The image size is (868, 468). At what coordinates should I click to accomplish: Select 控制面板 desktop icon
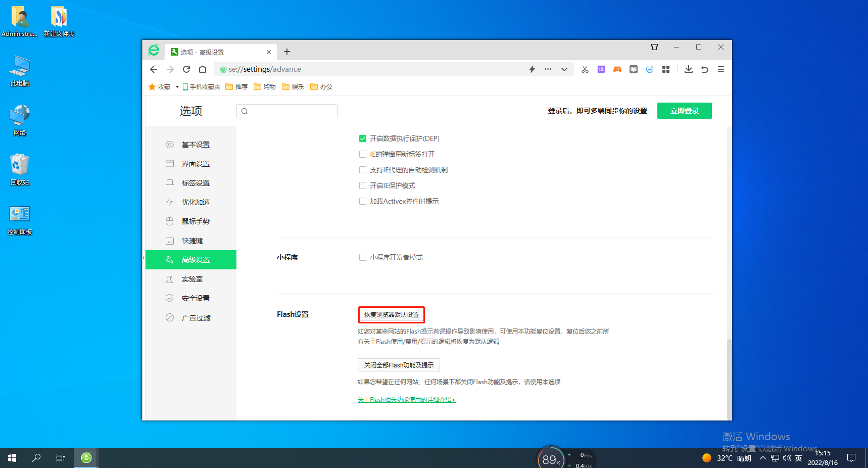(20, 220)
